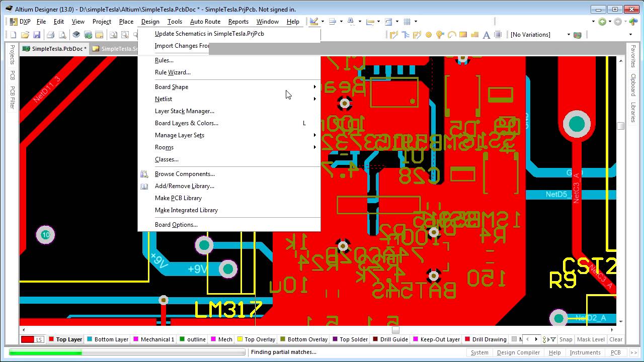Click the Mask Level button
The width and height of the screenshot is (644, 362).
pos(591,339)
